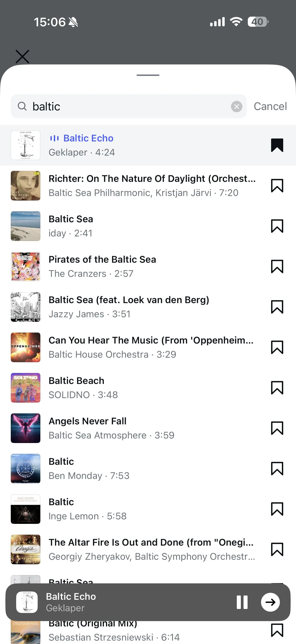296x644 pixels.
Task: Clear the search text field
Action: tap(236, 107)
